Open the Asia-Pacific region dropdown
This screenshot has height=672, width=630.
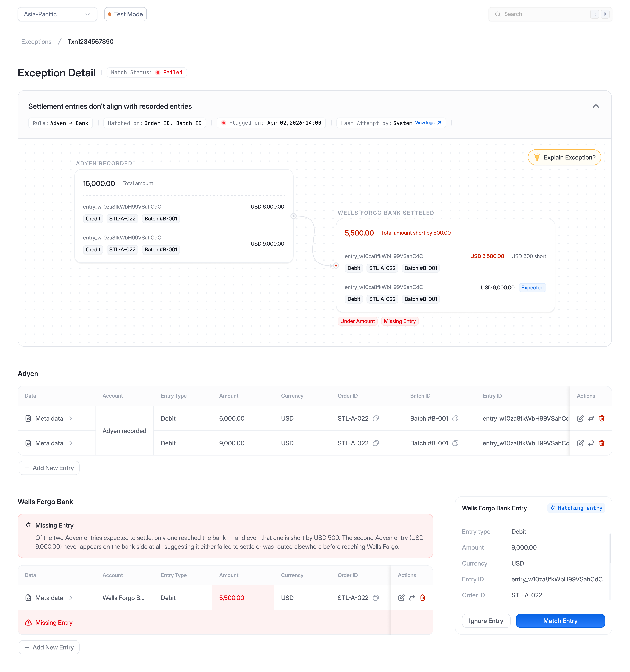57,14
